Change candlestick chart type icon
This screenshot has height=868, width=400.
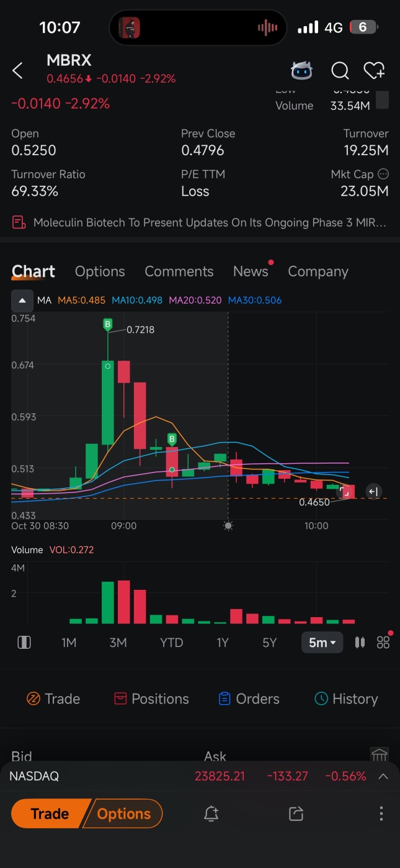point(360,643)
